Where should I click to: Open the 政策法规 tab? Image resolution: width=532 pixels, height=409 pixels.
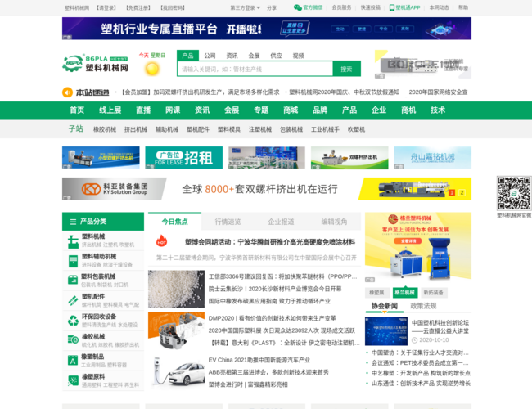423,306
